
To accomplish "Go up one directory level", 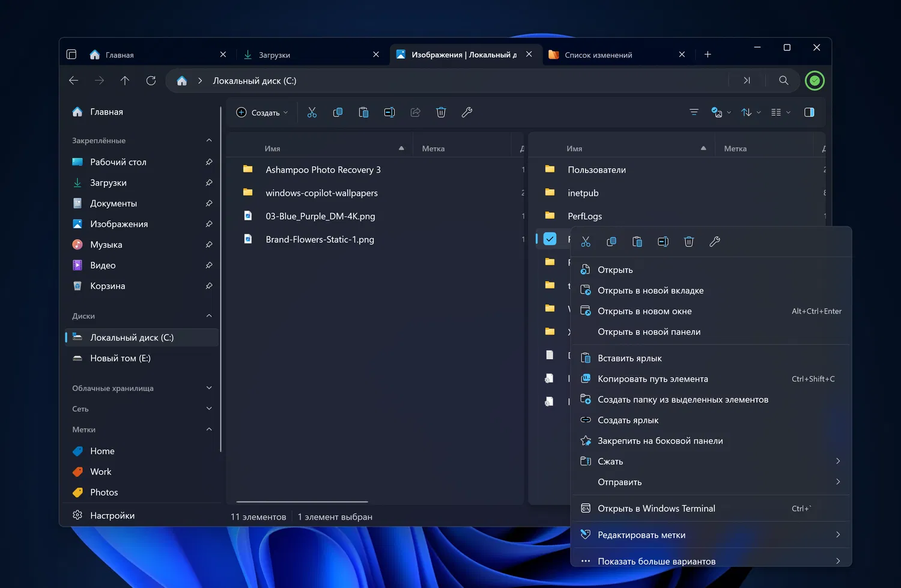I will (125, 80).
